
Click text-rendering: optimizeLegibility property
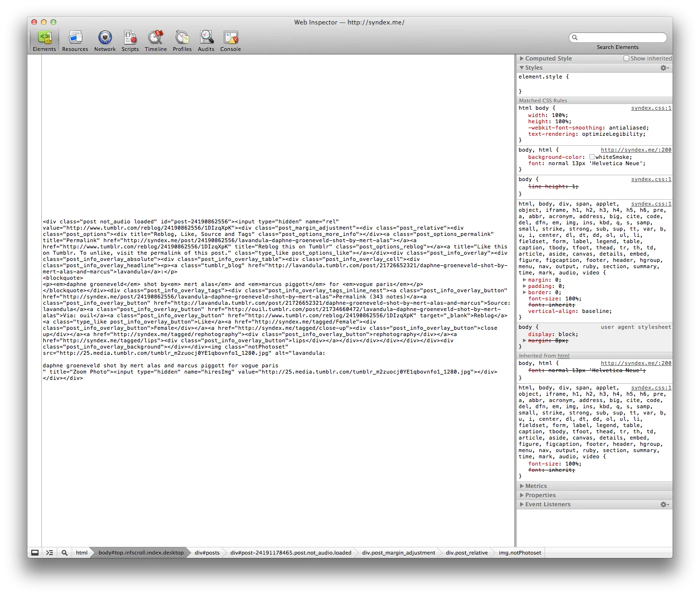pyautogui.click(x=586, y=134)
